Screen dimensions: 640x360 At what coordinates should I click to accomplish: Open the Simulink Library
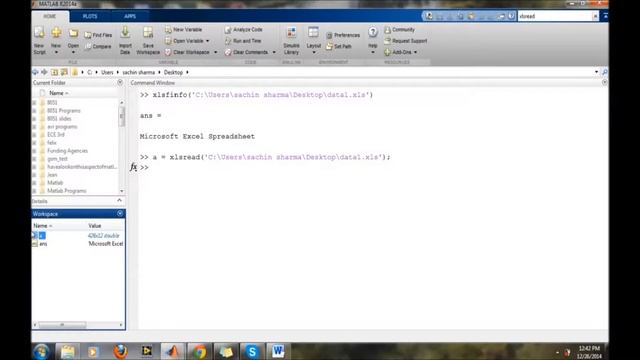(291, 40)
